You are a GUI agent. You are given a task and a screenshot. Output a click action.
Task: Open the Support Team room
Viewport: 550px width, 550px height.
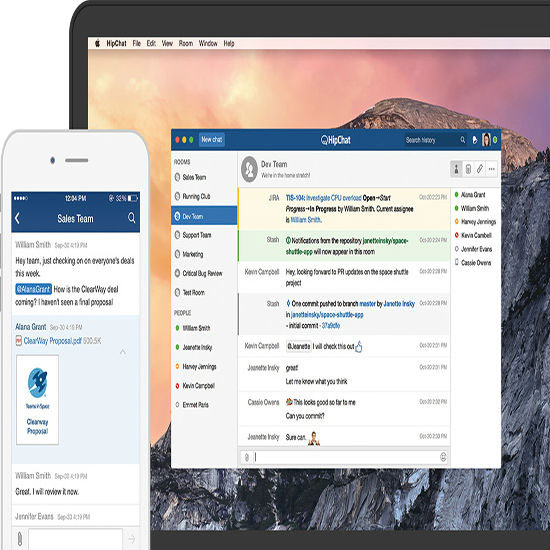coord(204,235)
